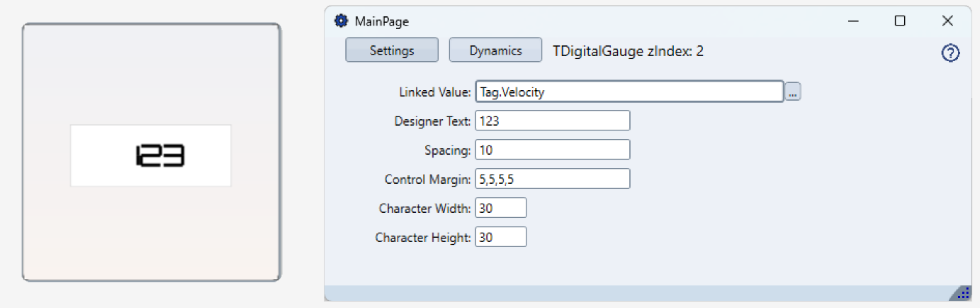Click the MainPage gear icon in title bar

click(341, 21)
